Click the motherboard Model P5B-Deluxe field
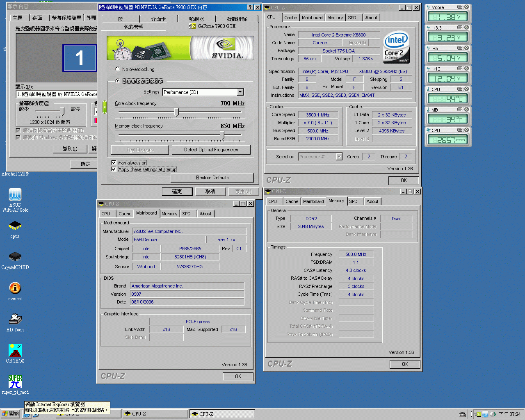This screenshot has height=420, width=525. [169, 240]
